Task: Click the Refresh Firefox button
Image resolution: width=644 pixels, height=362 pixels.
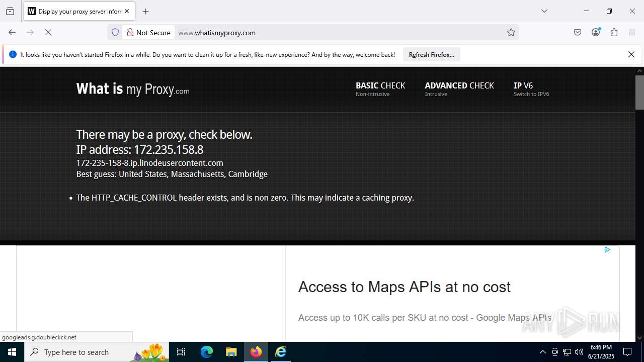Action: (431, 54)
